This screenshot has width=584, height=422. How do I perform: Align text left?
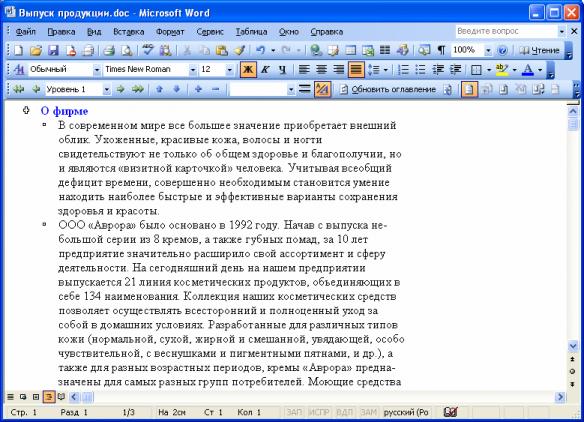[x=304, y=70]
